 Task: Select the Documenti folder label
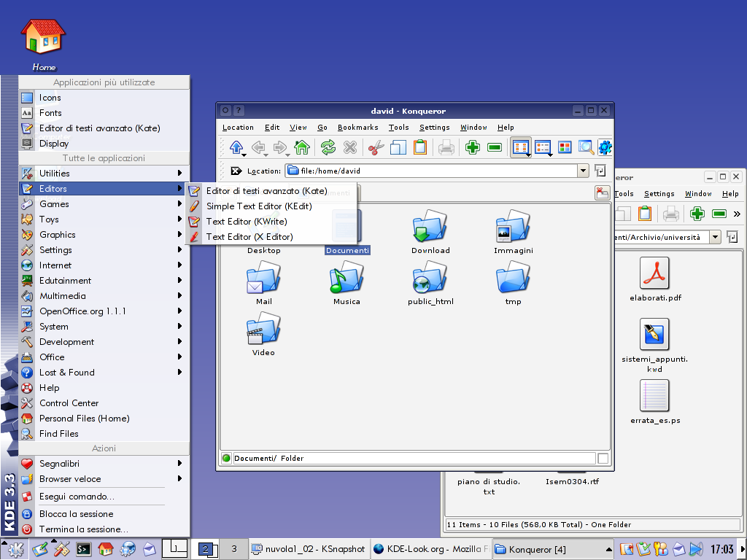click(347, 251)
